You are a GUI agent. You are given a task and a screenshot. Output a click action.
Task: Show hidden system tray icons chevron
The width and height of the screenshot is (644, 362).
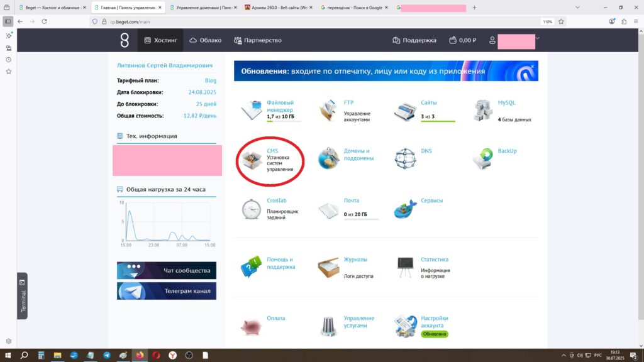click(563, 356)
